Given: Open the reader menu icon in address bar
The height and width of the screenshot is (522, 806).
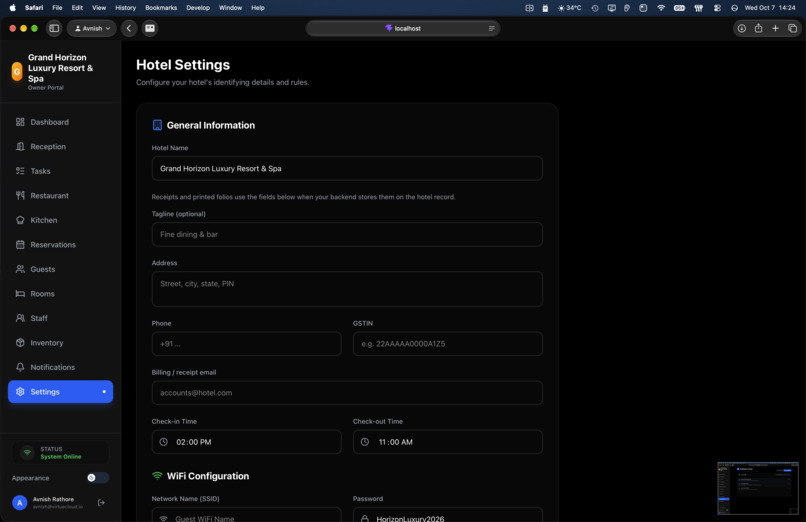Looking at the screenshot, I should pos(491,28).
